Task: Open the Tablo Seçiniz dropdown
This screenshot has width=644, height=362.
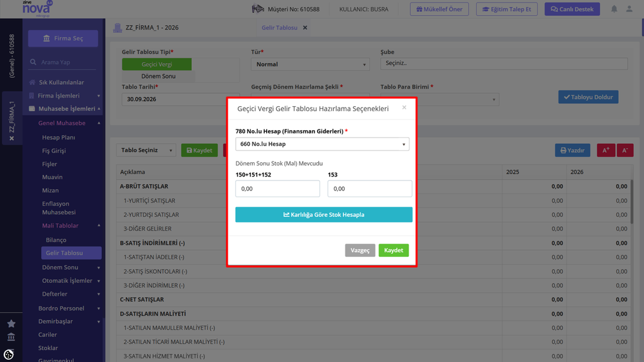Action: coord(146,150)
